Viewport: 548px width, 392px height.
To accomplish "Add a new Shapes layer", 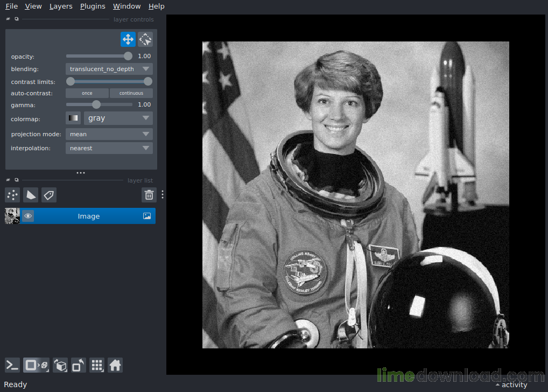I will pyautogui.click(x=30, y=195).
